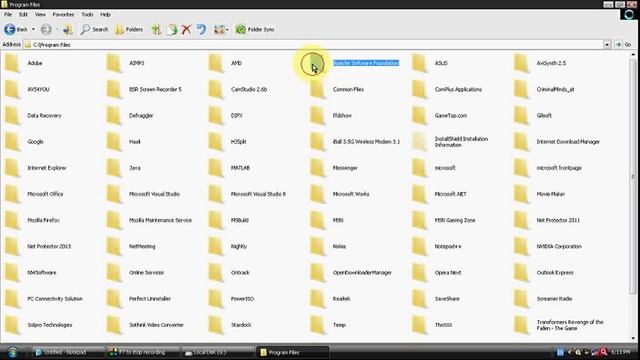
Task: Select the faded InstallShield Installation Information folder
Action: click(x=420, y=142)
